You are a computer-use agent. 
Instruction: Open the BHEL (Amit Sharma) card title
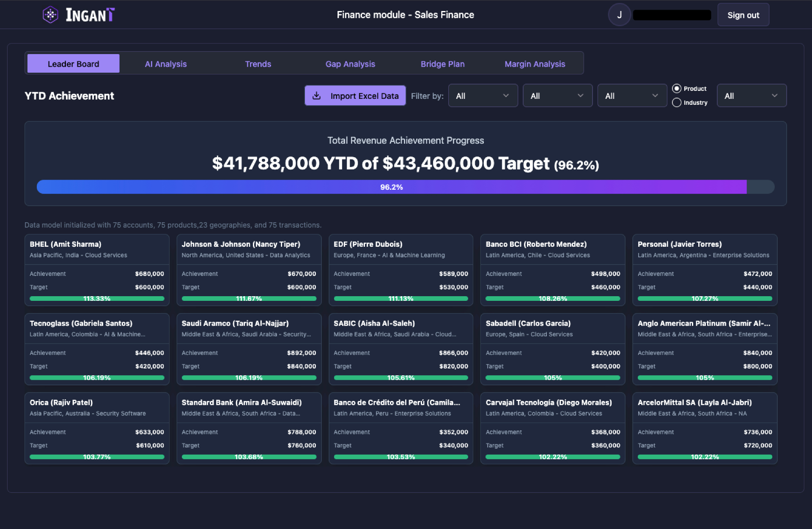(x=65, y=244)
